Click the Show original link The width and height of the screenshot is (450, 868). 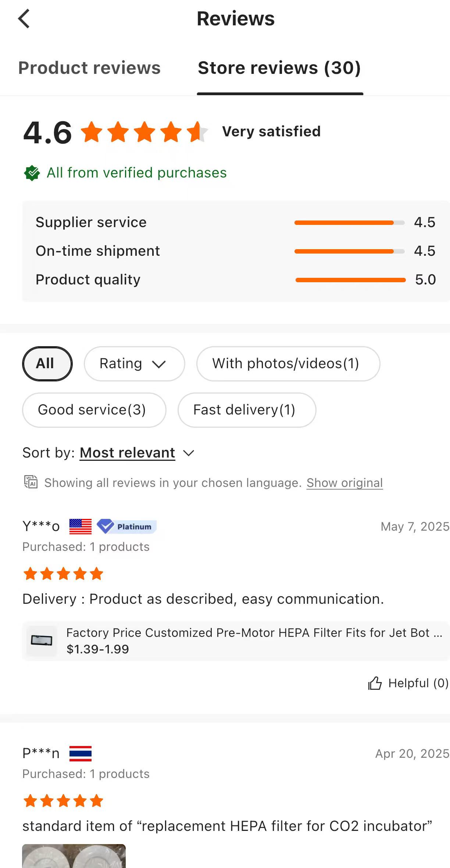pyautogui.click(x=344, y=483)
